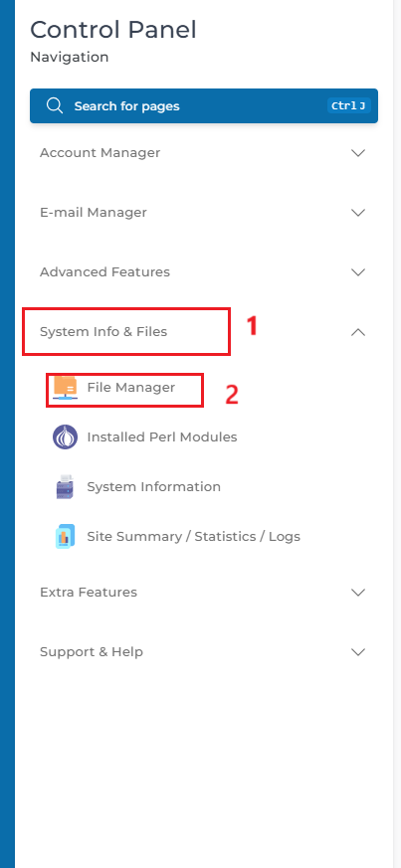Open the Account Manager menu section
The image size is (401, 868).
click(204, 153)
